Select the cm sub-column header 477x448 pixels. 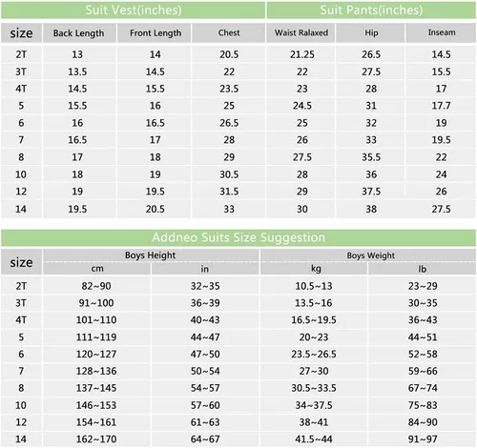click(x=97, y=269)
